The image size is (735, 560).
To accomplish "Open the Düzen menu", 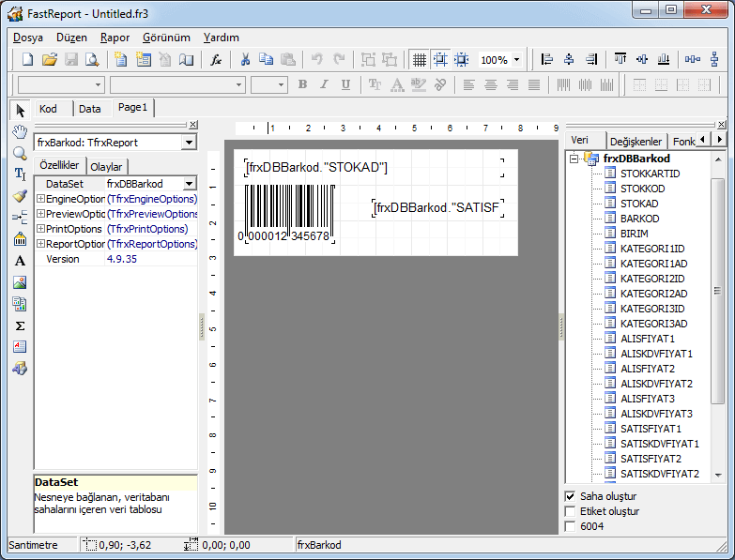I will [71, 38].
